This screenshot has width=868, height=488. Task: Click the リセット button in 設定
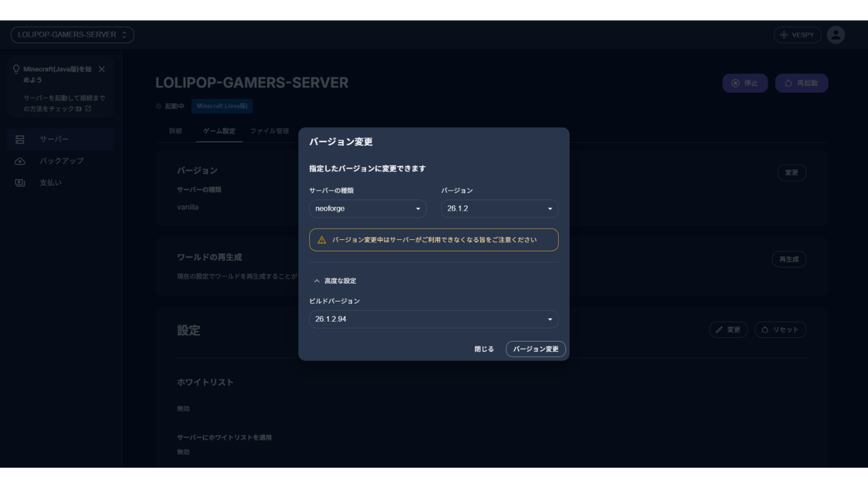click(781, 329)
